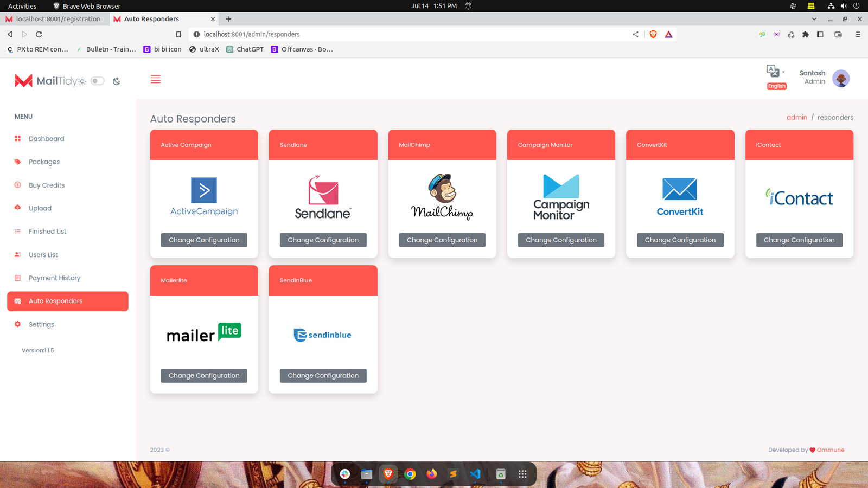The width and height of the screenshot is (868, 488).
Task: Click the moon night-mode icon
Action: pyautogui.click(x=116, y=81)
